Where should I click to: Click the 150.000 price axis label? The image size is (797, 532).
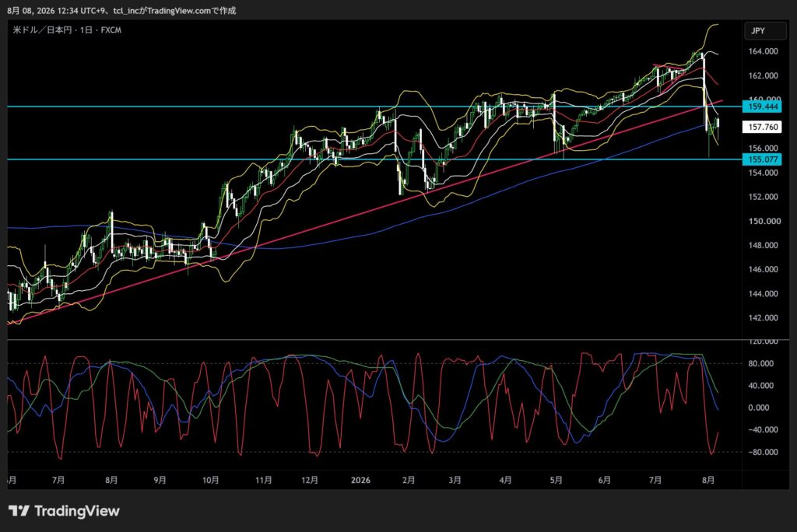pyautogui.click(x=763, y=221)
